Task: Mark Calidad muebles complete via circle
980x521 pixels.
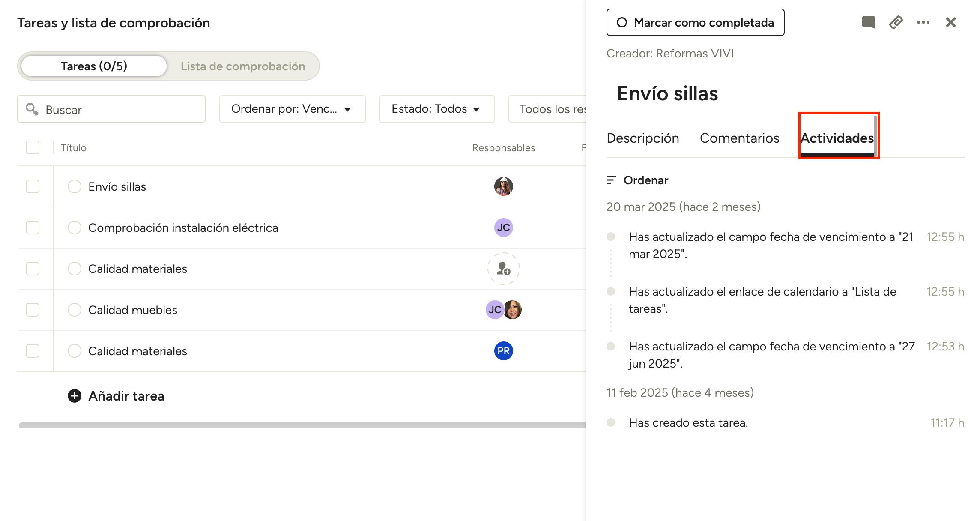Action: point(75,310)
